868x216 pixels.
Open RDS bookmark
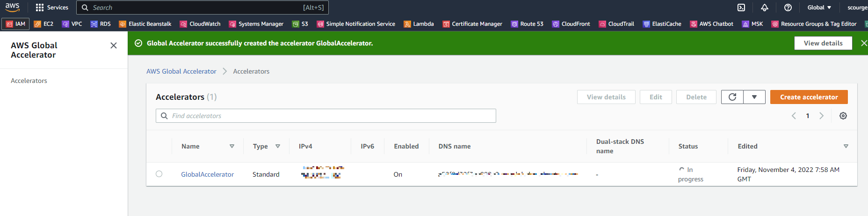(101, 24)
